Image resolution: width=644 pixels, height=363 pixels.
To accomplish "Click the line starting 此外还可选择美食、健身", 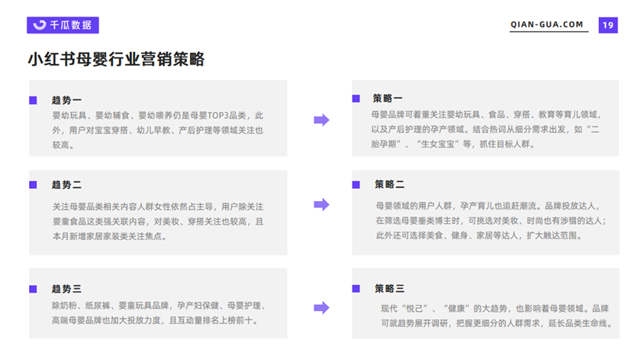I will click(x=480, y=235).
